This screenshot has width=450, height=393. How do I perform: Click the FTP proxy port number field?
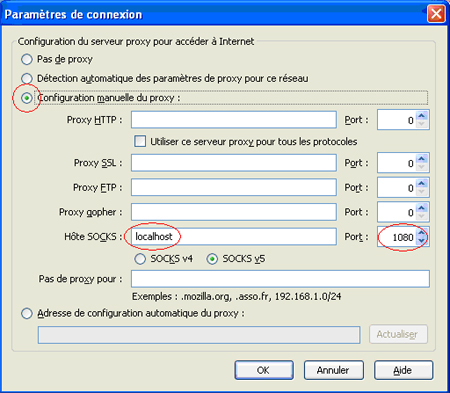[x=397, y=188]
